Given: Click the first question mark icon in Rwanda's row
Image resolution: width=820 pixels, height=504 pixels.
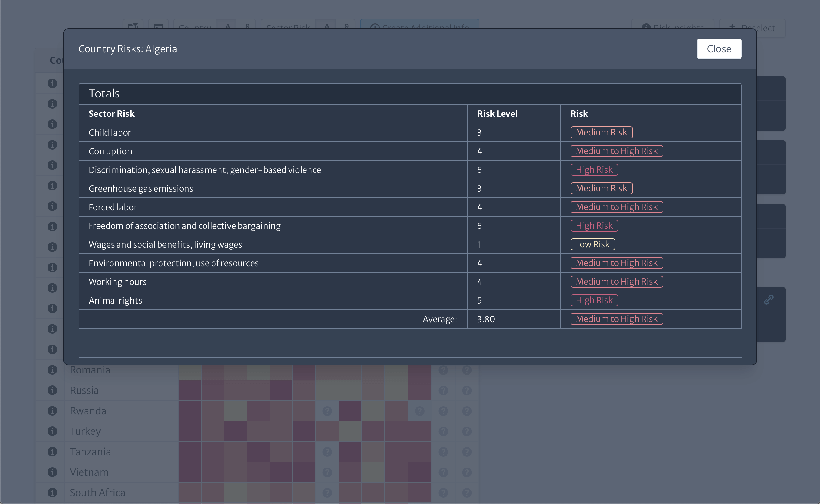Looking at the screenshot, I should [x=327, y=411].
